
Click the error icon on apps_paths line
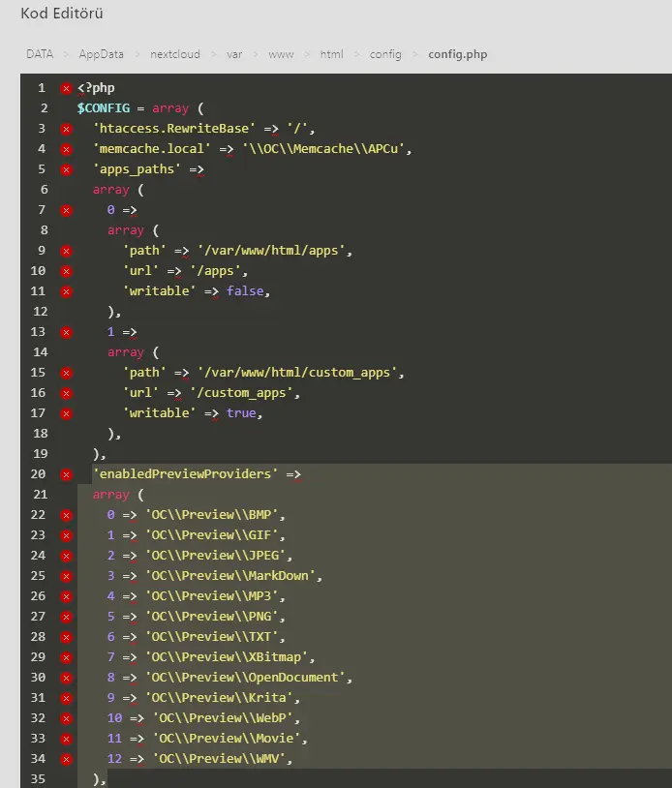[66, 169]
